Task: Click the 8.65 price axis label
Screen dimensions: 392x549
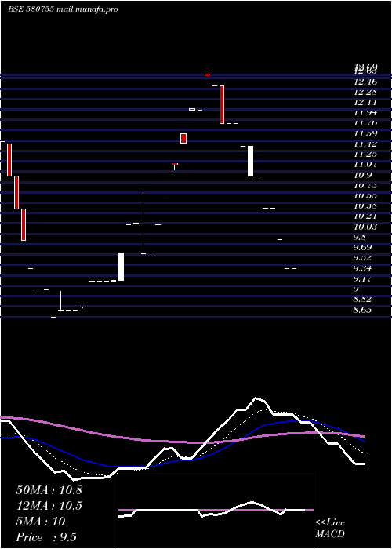Action: coord(362,310)
